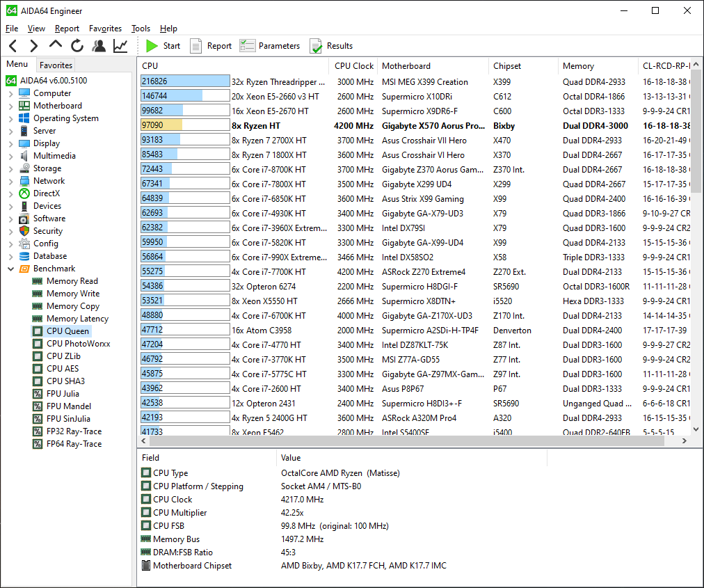
Task: Open the File menu
Action: point(12,29)
